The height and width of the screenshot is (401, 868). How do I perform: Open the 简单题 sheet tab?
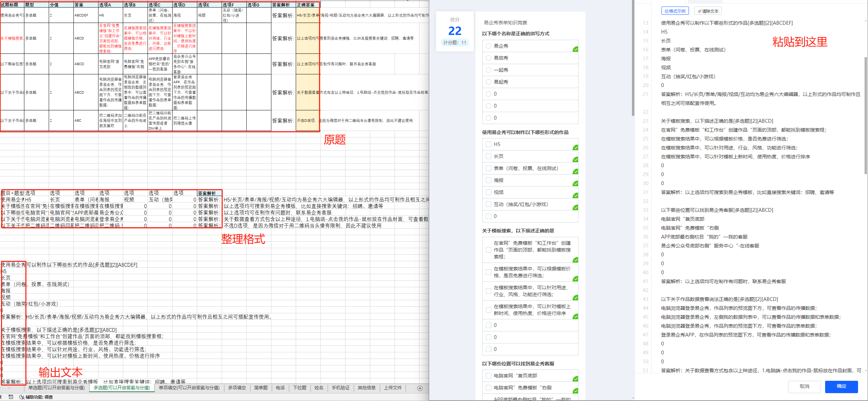click(261, 388)
